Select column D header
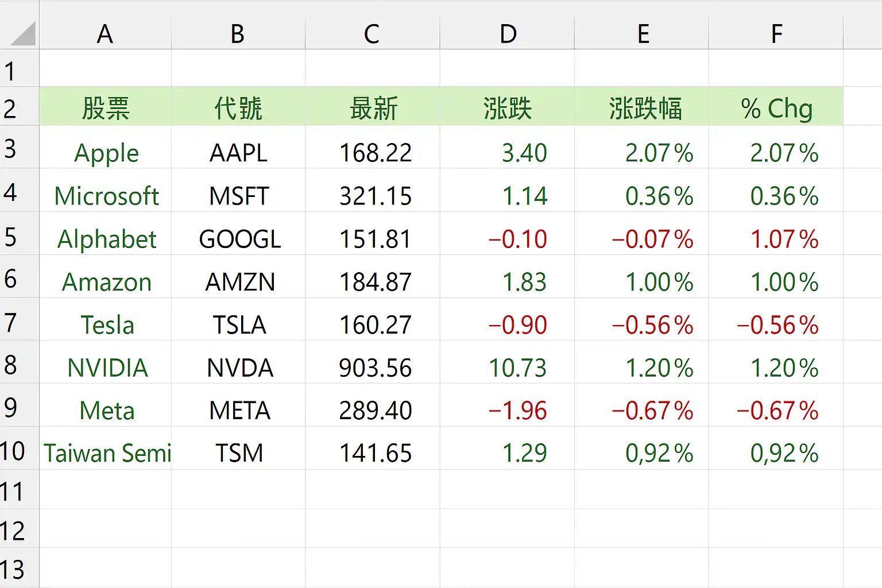 [507, 34]
